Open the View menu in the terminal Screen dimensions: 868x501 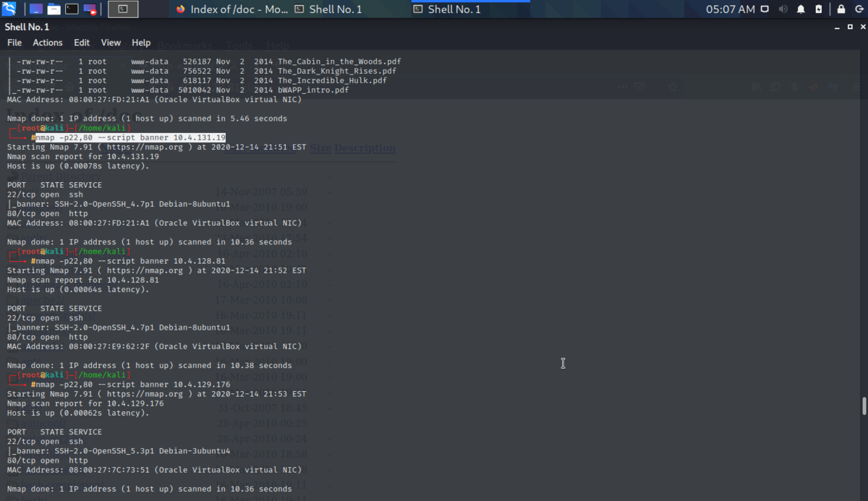coord(111,42)
